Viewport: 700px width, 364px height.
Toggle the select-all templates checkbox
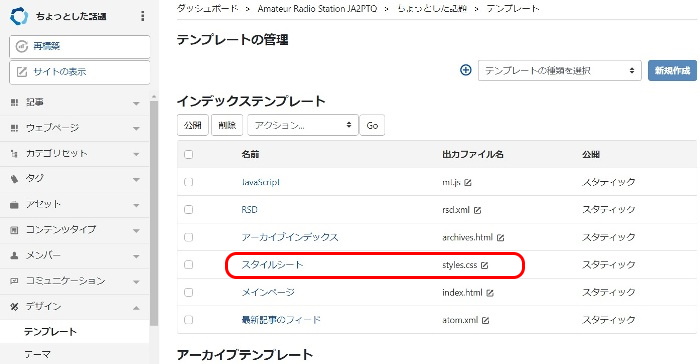tap(188, 155)
